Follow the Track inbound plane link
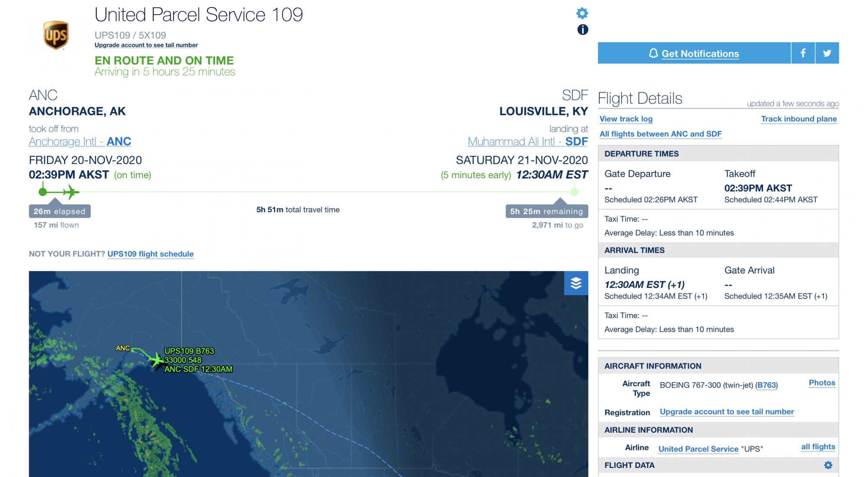Image resolution: width=868 pixels, height=477 pixels. tap(799, 119)
